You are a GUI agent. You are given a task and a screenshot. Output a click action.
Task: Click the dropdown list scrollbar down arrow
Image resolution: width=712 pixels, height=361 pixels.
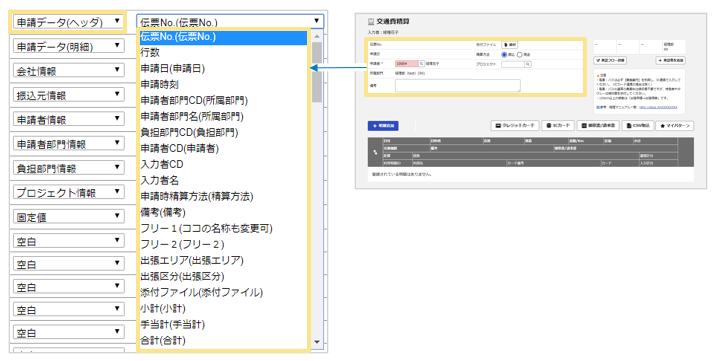tap(317, 342)
